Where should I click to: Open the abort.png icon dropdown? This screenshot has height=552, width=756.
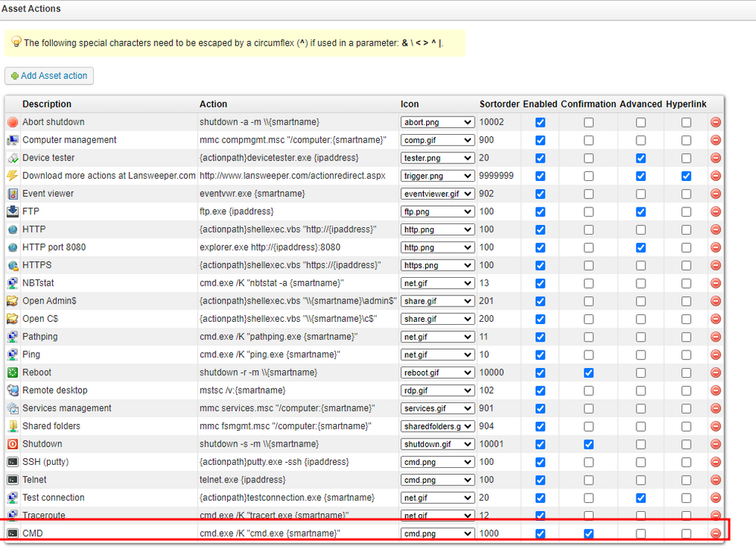click(437, 122)
